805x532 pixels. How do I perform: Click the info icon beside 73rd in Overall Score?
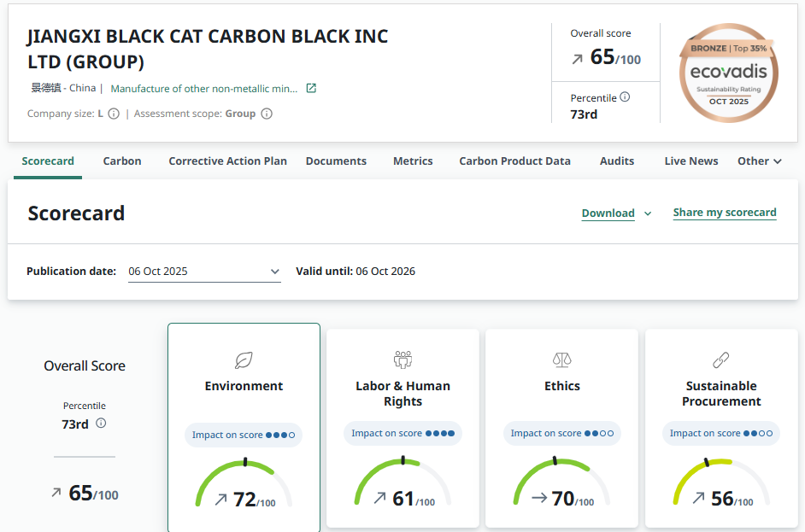[x=101, y=424]
